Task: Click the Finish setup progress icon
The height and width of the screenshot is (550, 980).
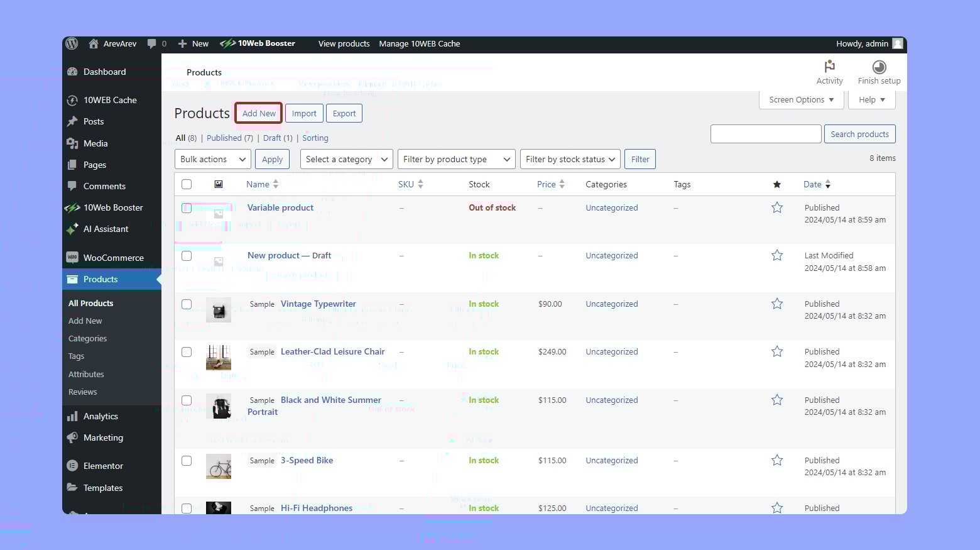Action: [x=879, y=67]
